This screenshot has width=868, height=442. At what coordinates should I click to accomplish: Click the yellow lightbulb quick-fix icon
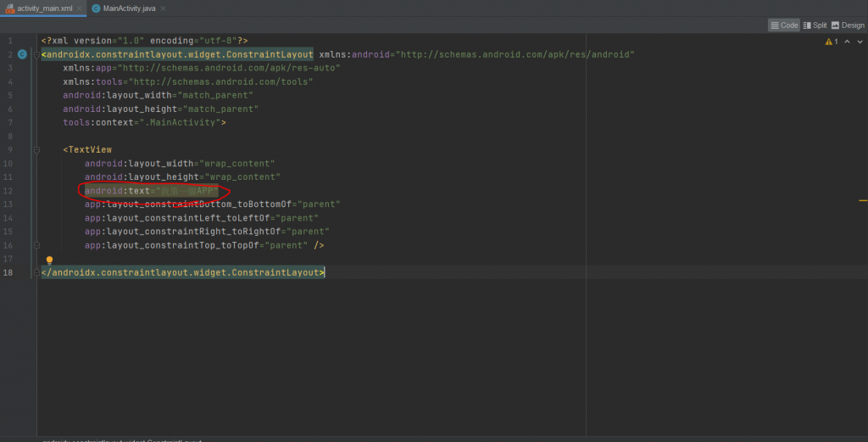[x=49, y=260]
